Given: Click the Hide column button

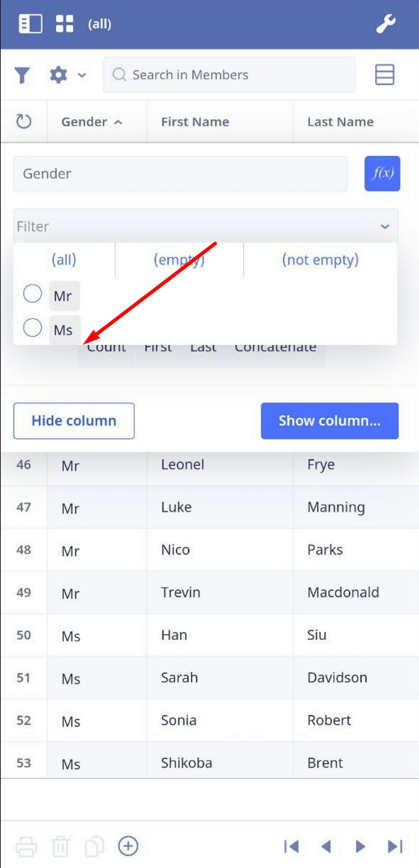Looking at the screenshot, I should [74, 421].
